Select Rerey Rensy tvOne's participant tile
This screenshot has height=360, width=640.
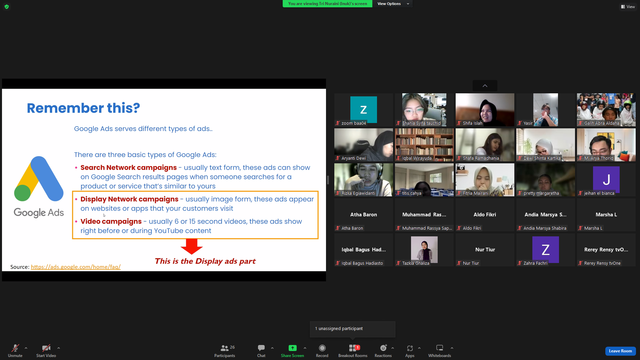pyautogui.click(x=606, y=250)
